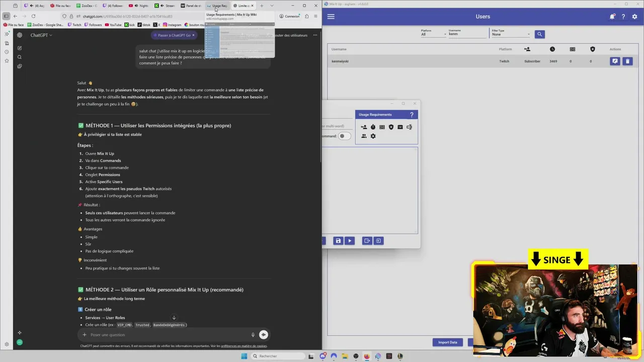
Task: Click the scroll-to-bottom arrow in ChatGPT
Action: tap(174, 318)
